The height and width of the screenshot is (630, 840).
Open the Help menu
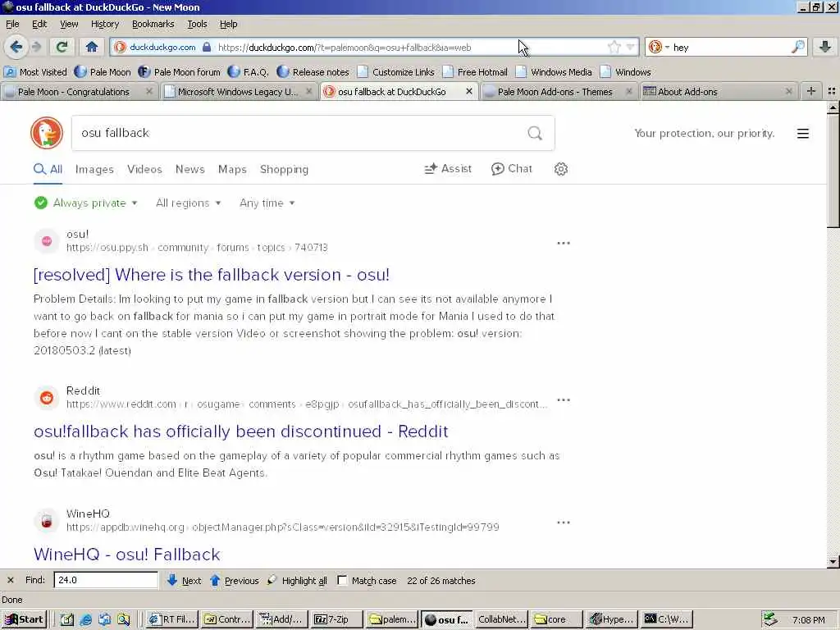click(228, 24)
